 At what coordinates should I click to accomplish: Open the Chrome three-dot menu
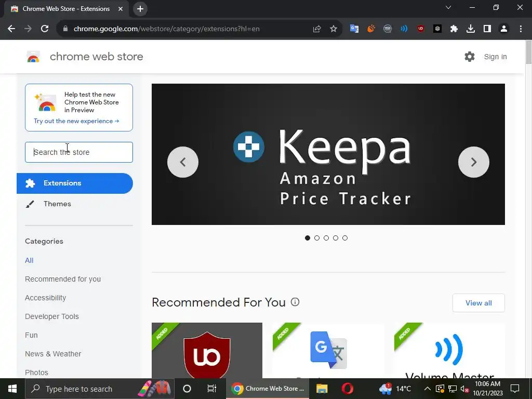pos(521,29)
